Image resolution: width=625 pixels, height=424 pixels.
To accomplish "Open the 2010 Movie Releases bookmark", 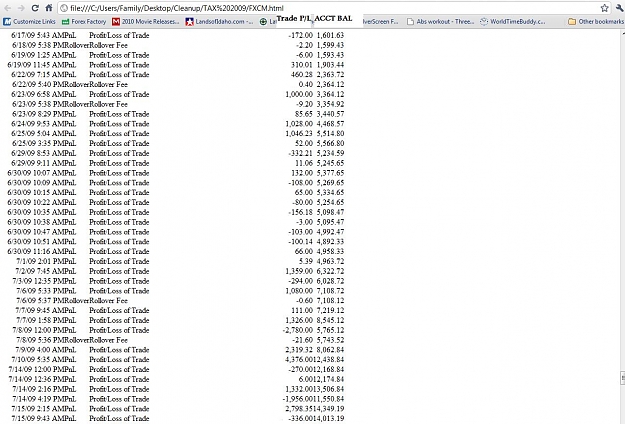I will point(146,22).
